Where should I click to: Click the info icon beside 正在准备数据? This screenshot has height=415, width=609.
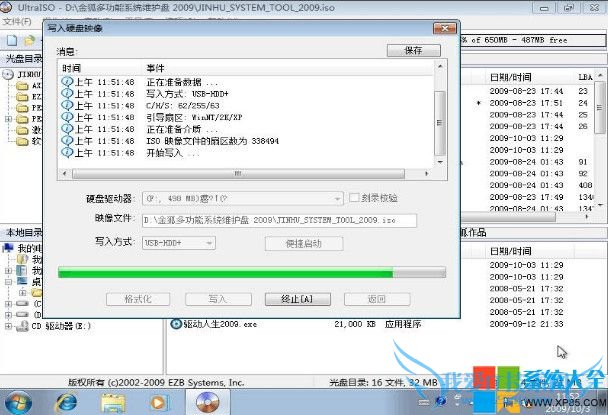pyautogui.click(x=67, y=82)
